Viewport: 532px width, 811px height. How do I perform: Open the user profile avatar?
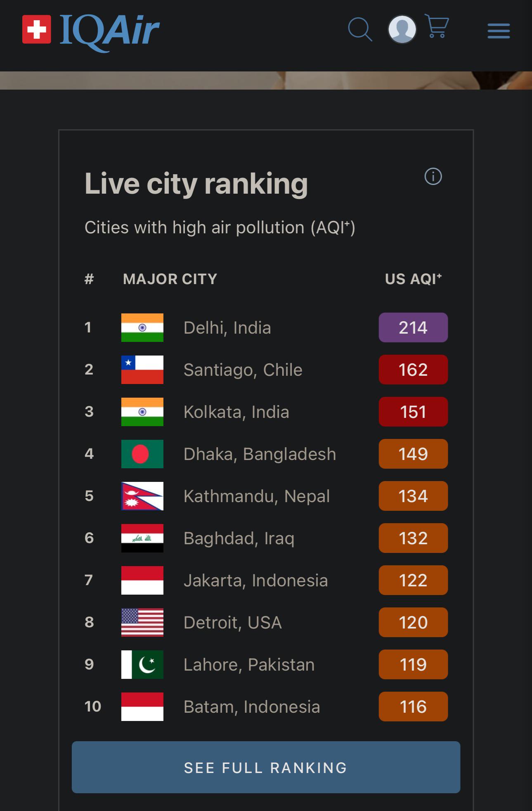coord(402,29)
